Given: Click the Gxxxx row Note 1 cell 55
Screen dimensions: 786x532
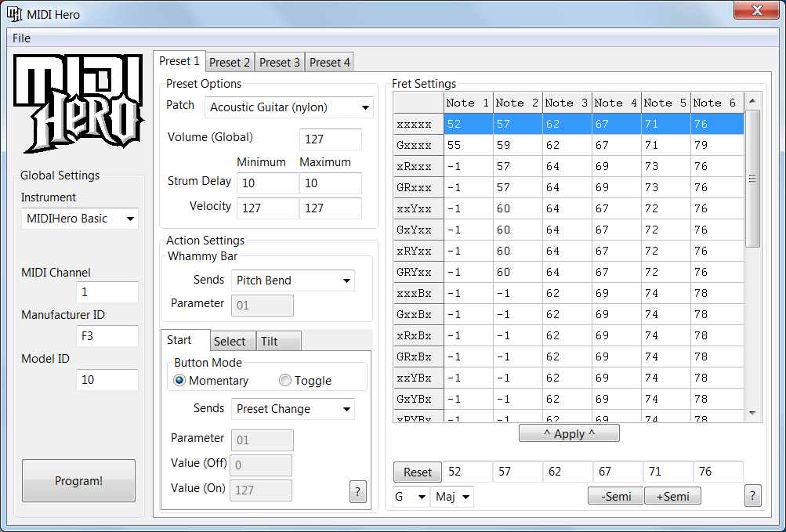Looking at the screenshot, I should click(x=468, y=146).
